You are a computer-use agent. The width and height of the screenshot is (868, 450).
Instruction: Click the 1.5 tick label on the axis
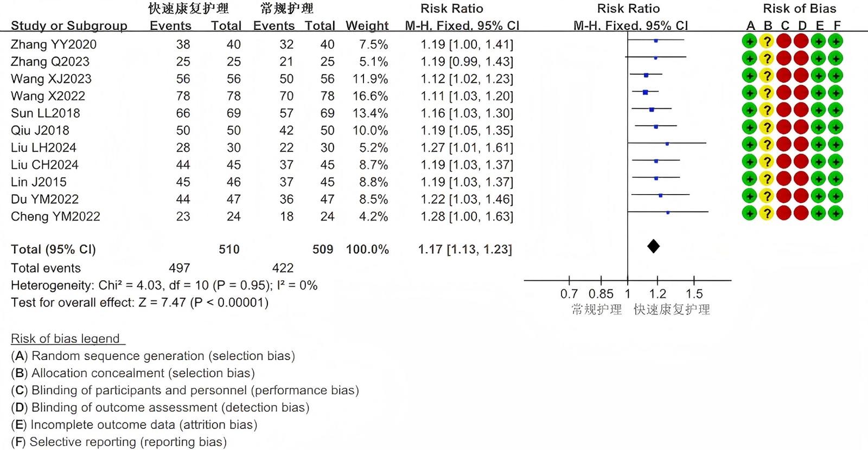[x=694, y=294]
